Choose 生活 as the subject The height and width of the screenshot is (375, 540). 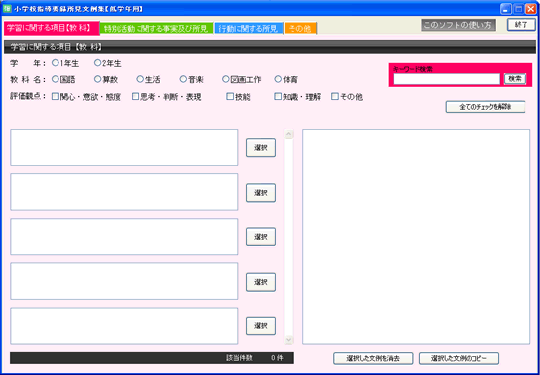140,79
